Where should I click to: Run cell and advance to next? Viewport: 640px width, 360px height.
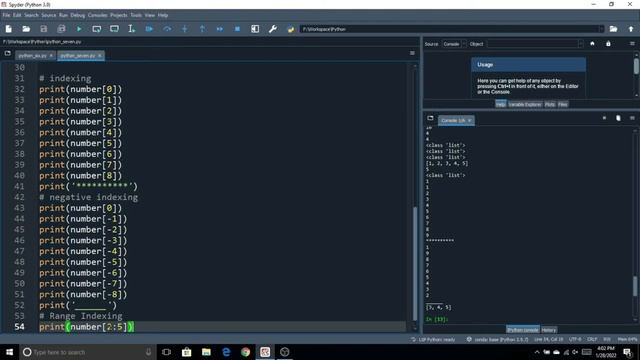114,29
